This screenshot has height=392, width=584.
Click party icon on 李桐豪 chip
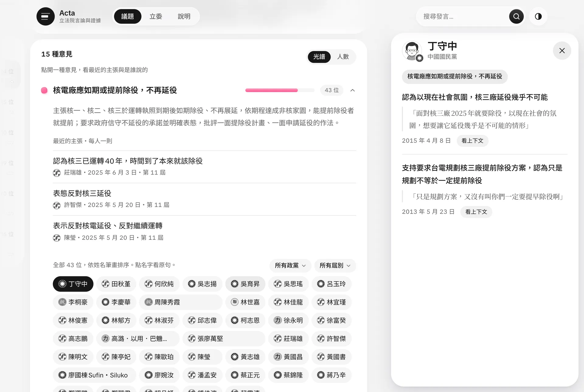(62, 302)
